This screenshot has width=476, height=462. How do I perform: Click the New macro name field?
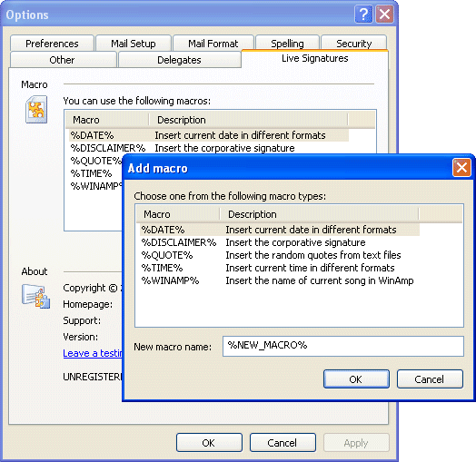coord(343,346)
